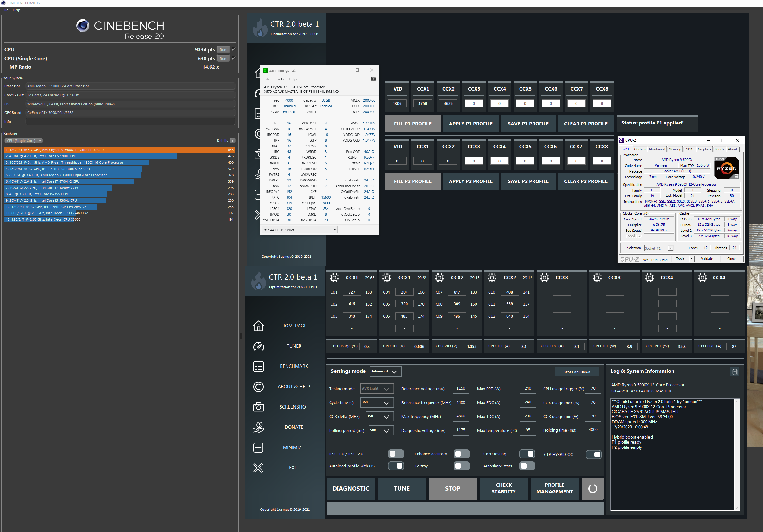Screen dimensions: 763x532
Task: Click the Screenshot camera icon in CTR sidebar
Action: coord(258,407)
